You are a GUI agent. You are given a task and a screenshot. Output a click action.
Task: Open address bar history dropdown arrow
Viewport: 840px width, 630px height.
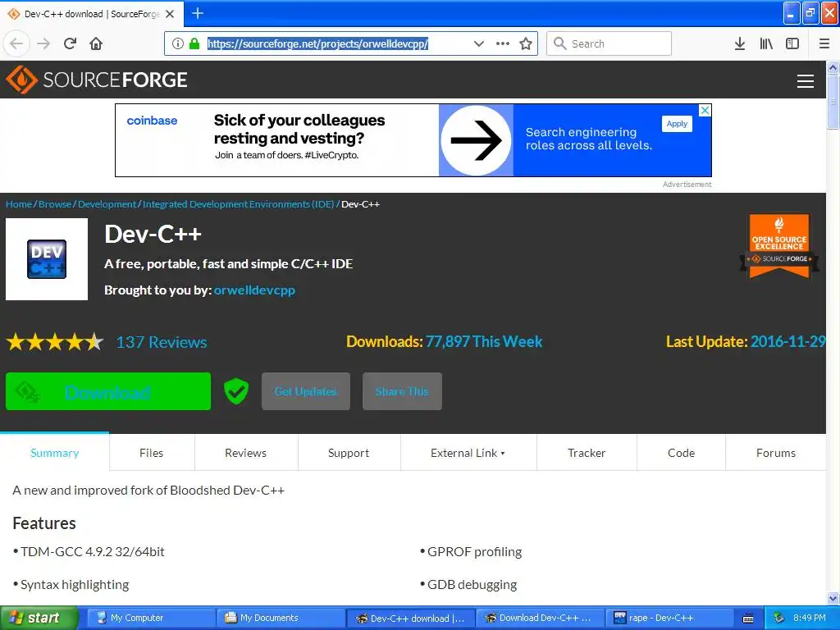point(479,43)
